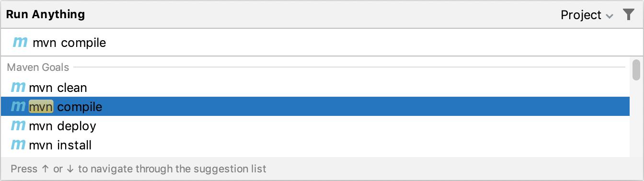Click the highlighted mvn text in selected row

click(x=41, y=107)
